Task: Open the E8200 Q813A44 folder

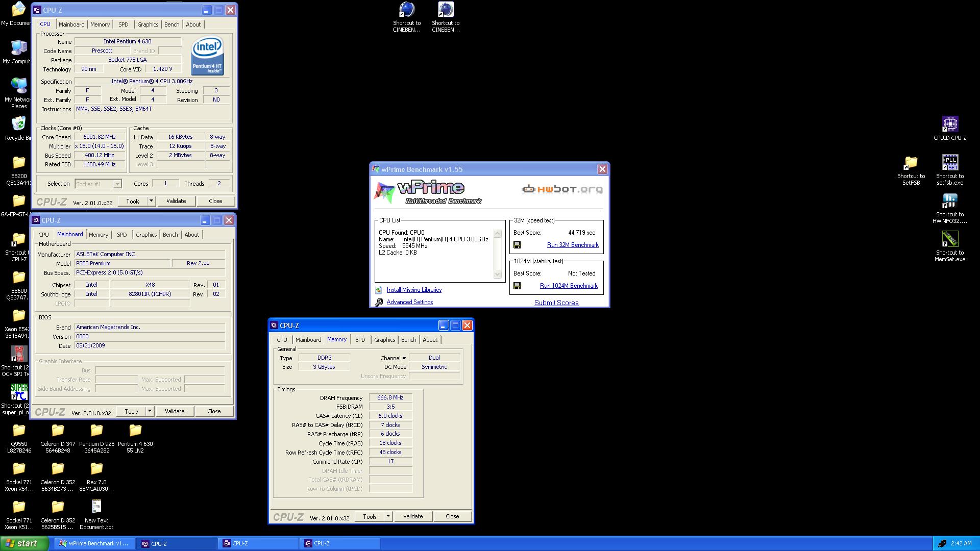Action: tap(19, 163)
